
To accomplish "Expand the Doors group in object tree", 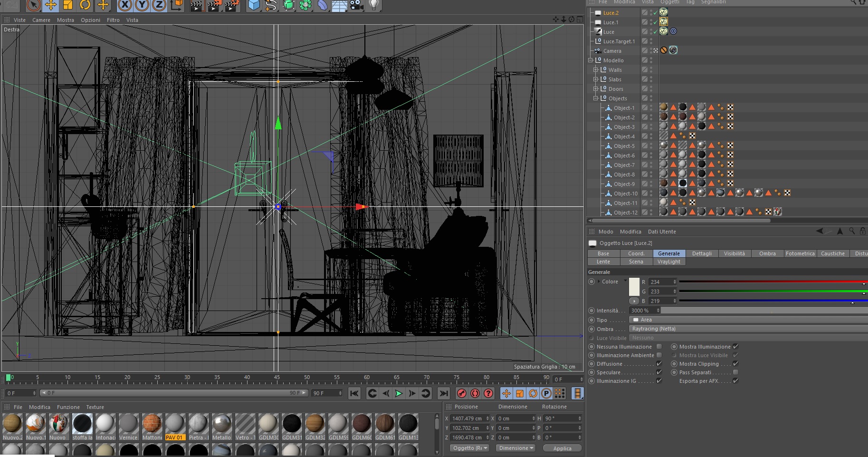I will 595,89.
